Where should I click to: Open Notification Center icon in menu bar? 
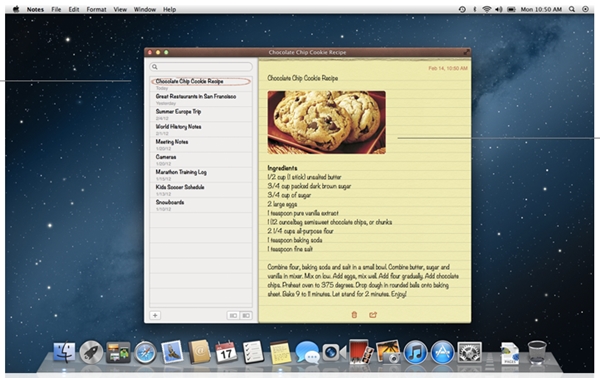585,9
